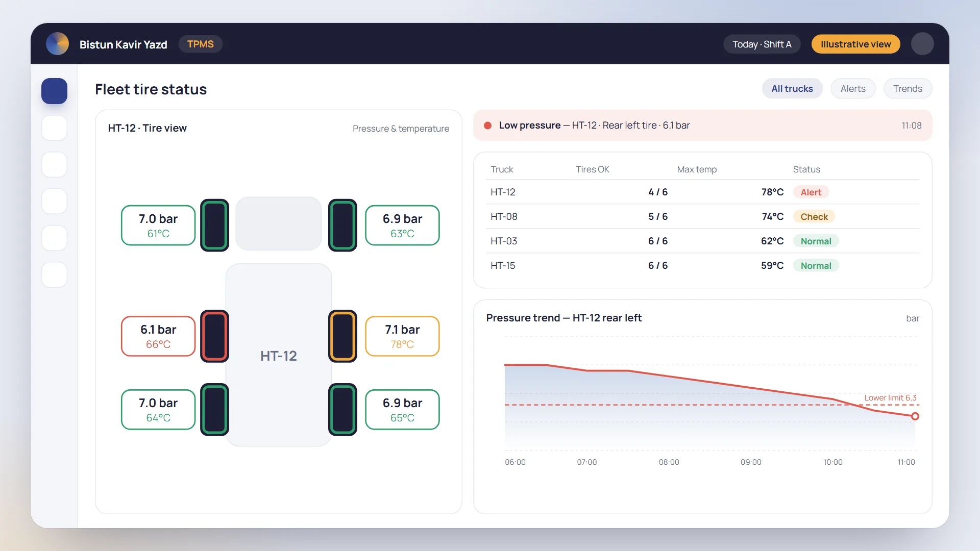This screenshot has width=980, height=551.
Task: Select the orange middle right tire icon
Action: tap(342, 336)
